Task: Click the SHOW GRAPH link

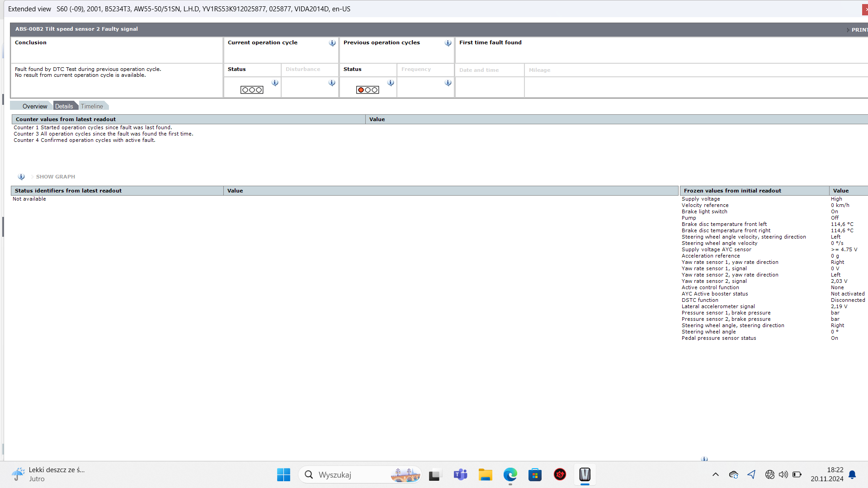Action: tap(55, 177)
